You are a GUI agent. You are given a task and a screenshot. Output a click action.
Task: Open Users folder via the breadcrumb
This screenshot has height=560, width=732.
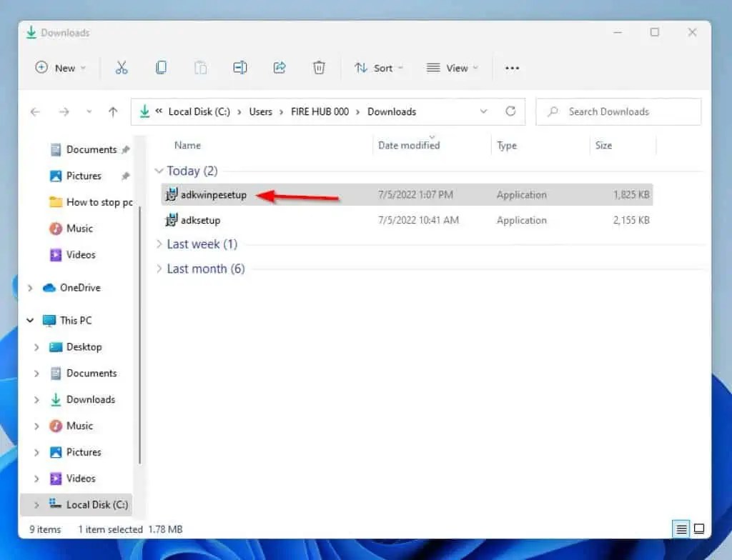260,111
